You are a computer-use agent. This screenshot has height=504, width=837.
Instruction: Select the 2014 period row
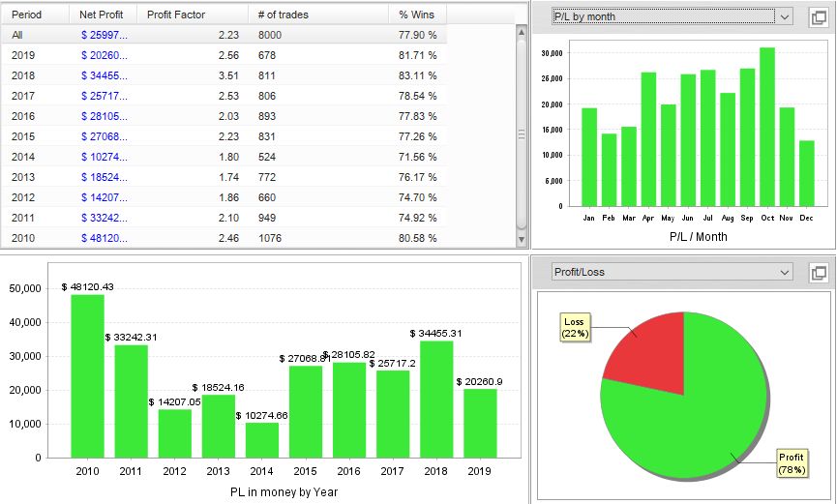(x=224, y=157)
